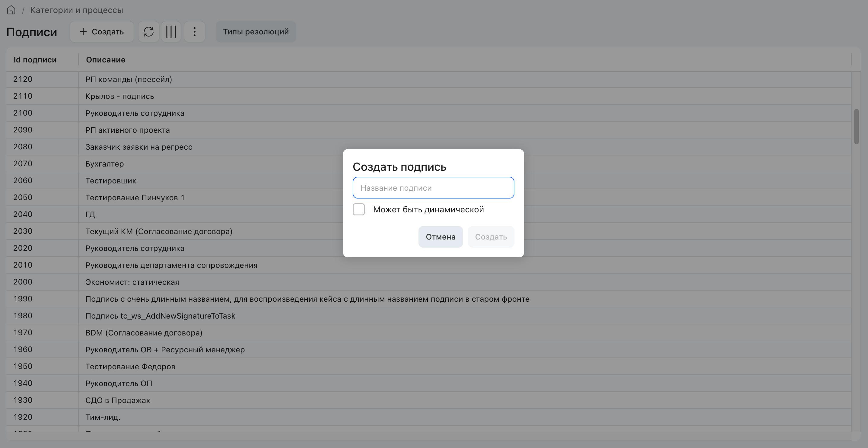Select row "ГД"
This screenshot has width=868, height=448.
tap(429, 214)
